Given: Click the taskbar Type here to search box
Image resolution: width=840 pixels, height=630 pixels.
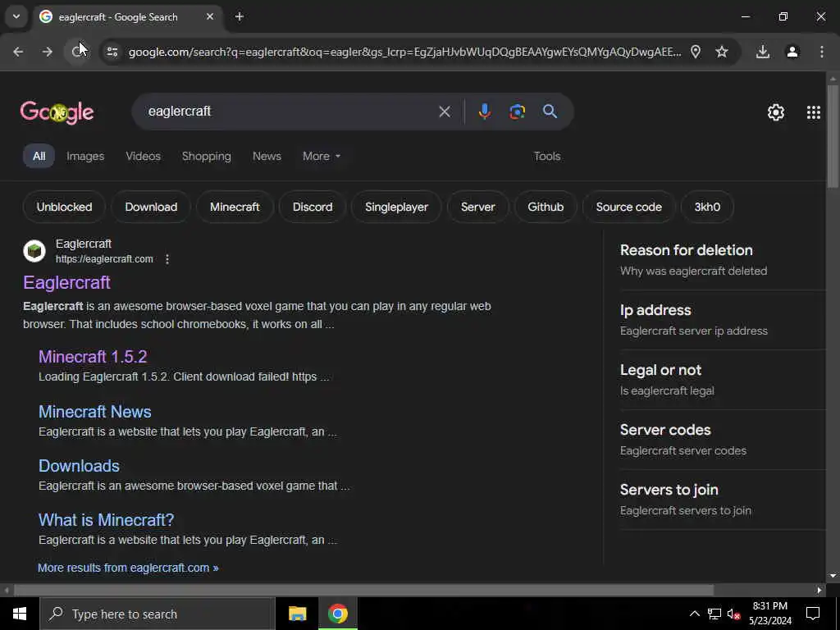Looking at the screenshot, I should point(157,614).
